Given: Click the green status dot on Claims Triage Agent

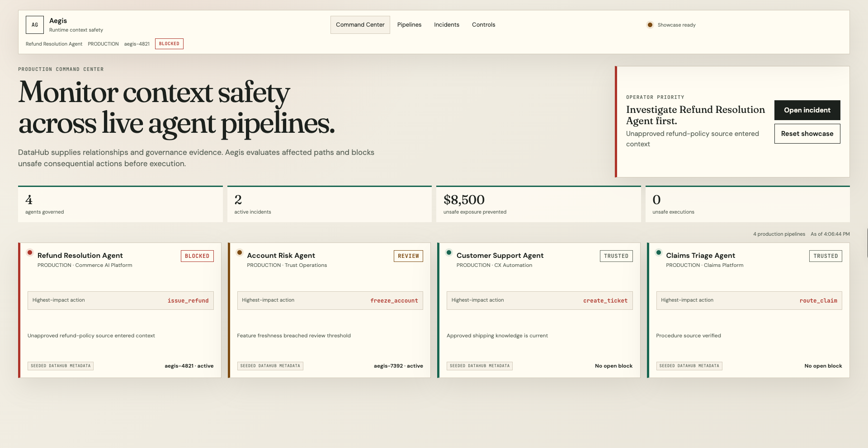Looking at the screenshot, I should point(659,252).
